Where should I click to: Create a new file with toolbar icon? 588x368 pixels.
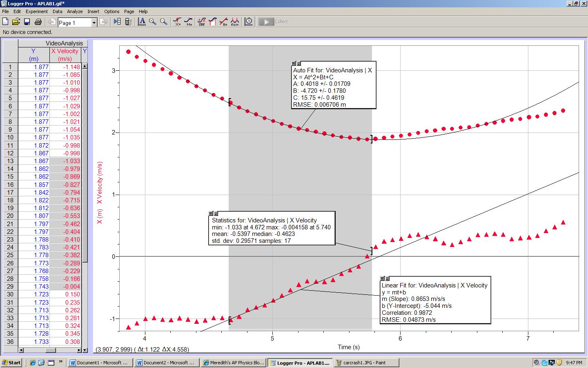pyautogui.click(x=5, y=22)
